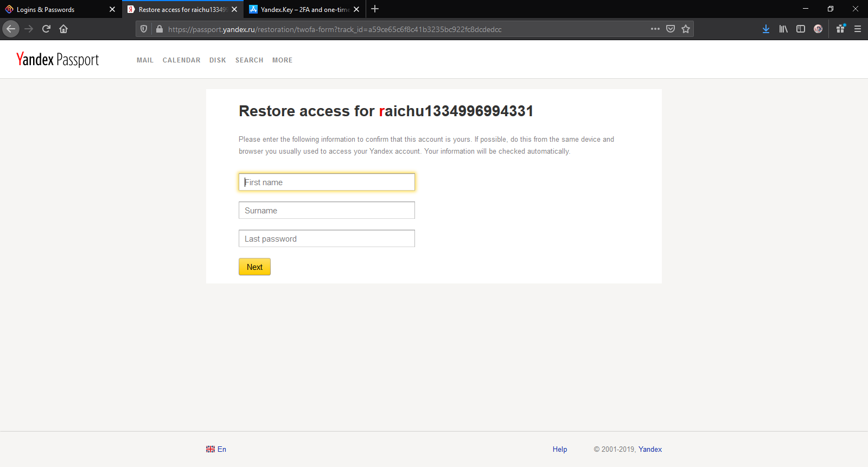This screenshot has height=467, width=868.
Task: Click the Yandex Passport logo
Action: click(x=58, y=59)
